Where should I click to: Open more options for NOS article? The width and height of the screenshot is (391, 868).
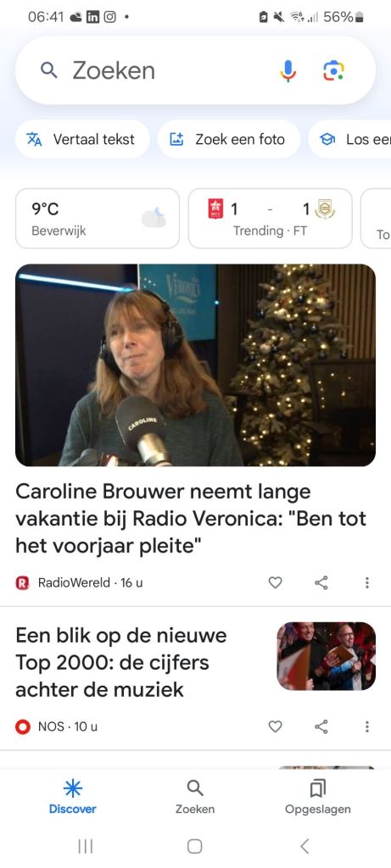click(366, 726)
